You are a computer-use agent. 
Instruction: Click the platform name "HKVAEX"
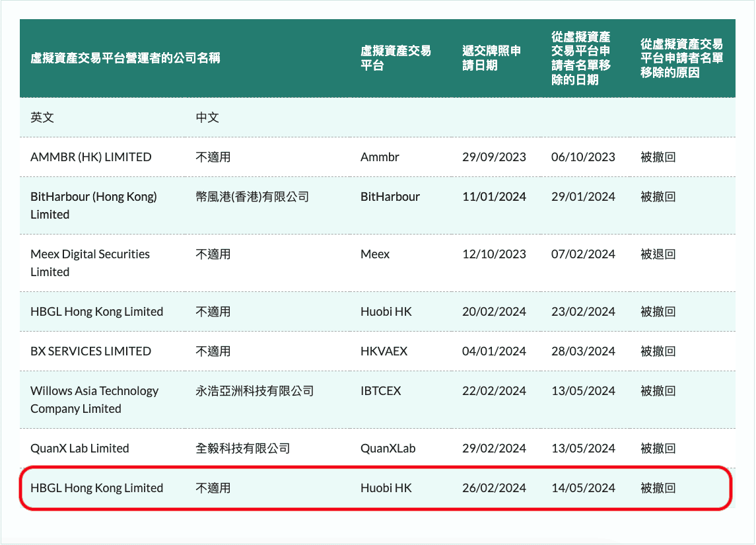click(x=384, y=351)
